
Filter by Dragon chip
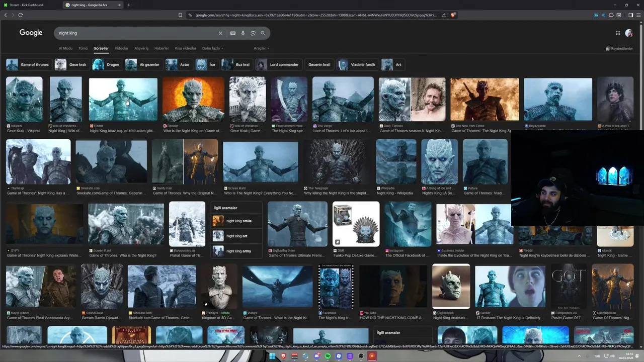click(x=107, y=64)
